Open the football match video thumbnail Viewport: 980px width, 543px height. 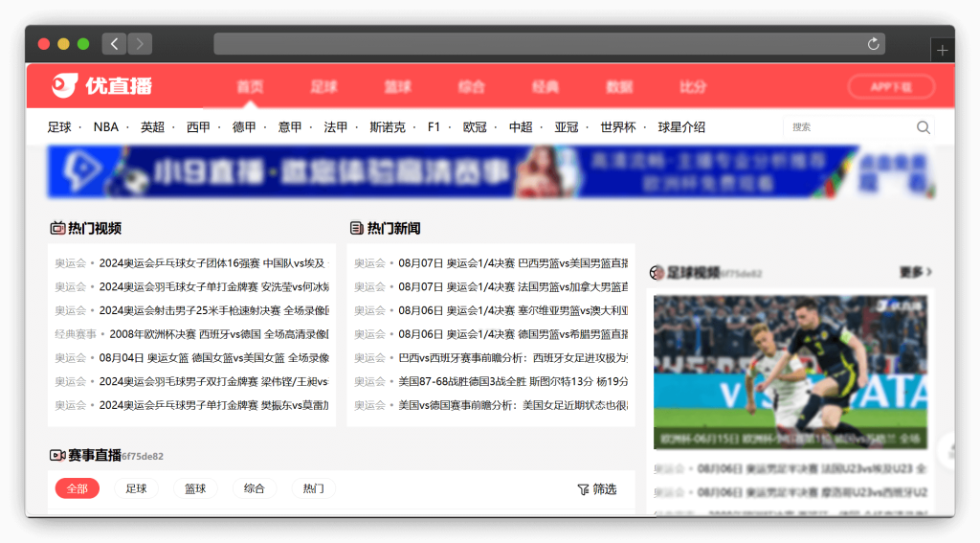791,373
